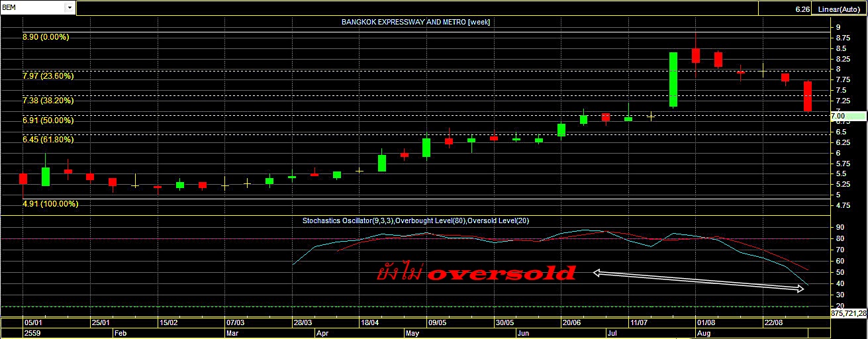This screenshot has width=868, height=339.
Task: Click the 11/07 date label
Action: [x=639, y=322]
